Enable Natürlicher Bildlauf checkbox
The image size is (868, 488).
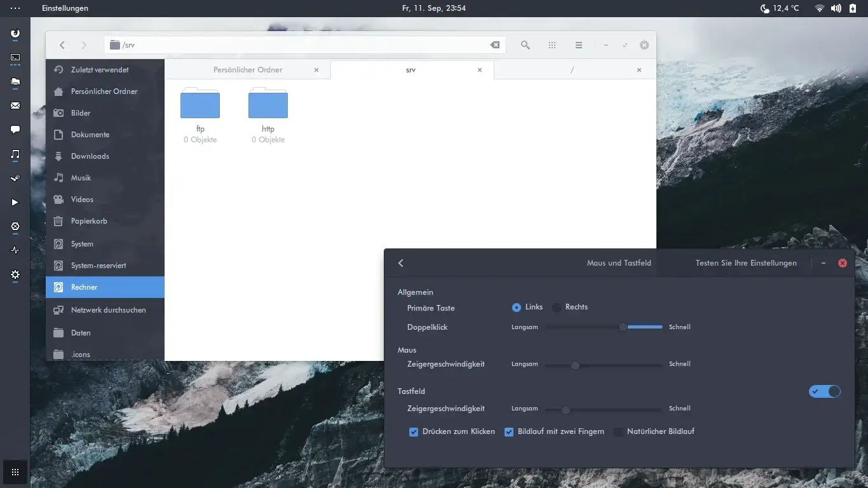618,431
